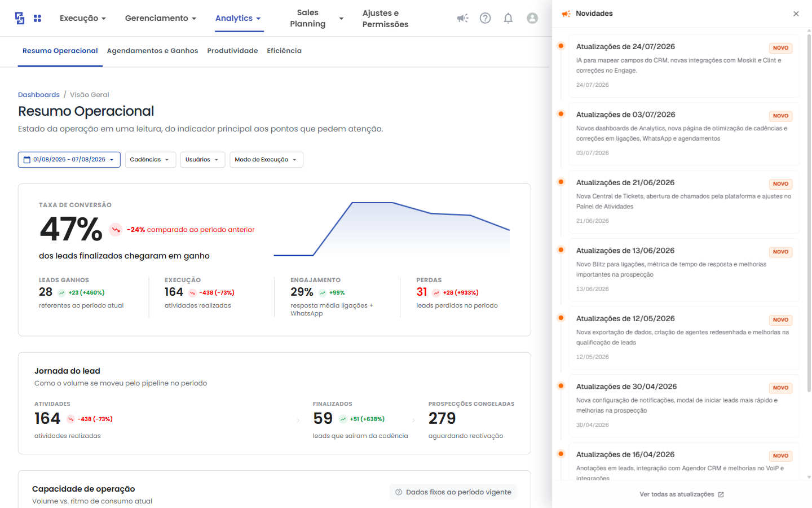
Task: Open Atualizações de 16/04/2026 entry
Action: click(x=685, y=462)
